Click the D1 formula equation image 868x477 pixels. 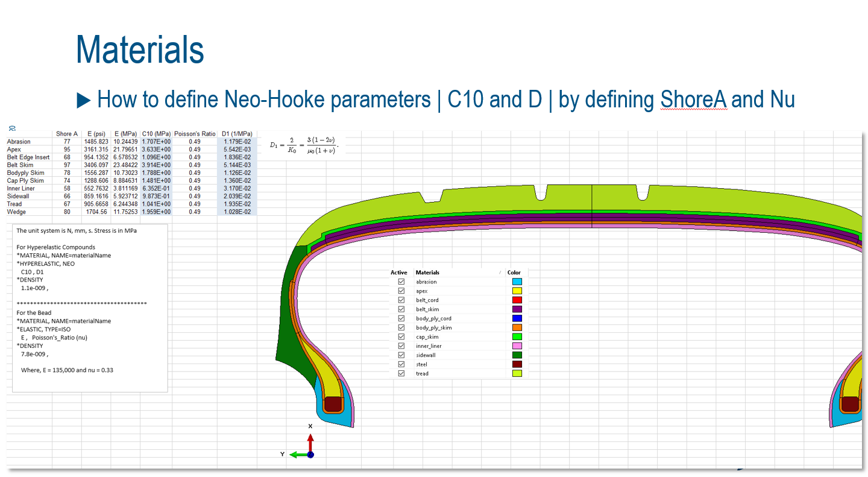305,145
